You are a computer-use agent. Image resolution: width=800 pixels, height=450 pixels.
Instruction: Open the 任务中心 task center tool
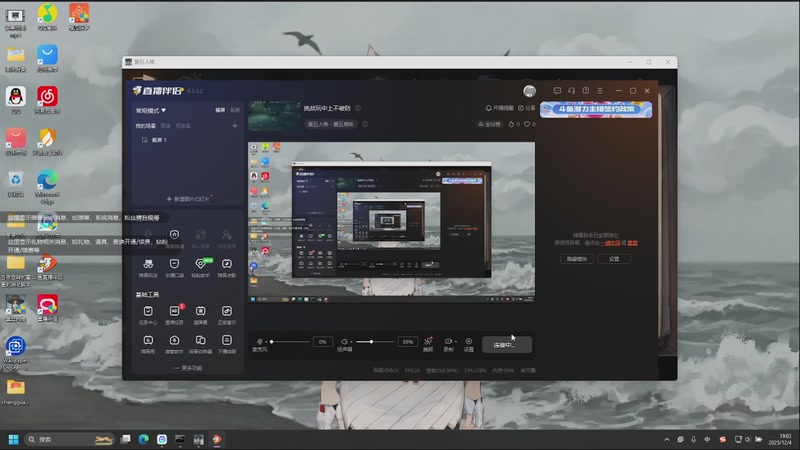point(148,314)
